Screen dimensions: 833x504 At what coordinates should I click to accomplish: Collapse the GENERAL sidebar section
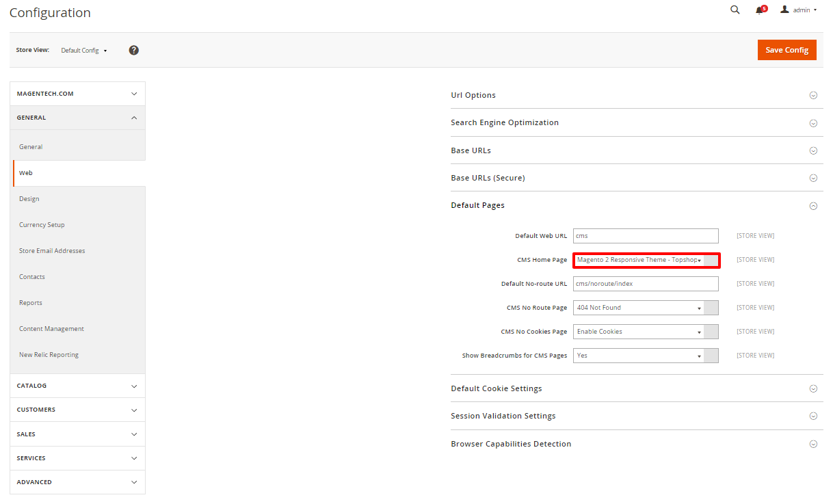tap(77, 118)
